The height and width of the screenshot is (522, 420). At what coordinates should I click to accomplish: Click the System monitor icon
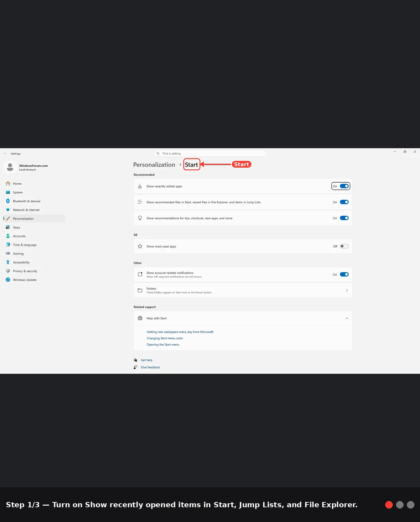point(8,192)
